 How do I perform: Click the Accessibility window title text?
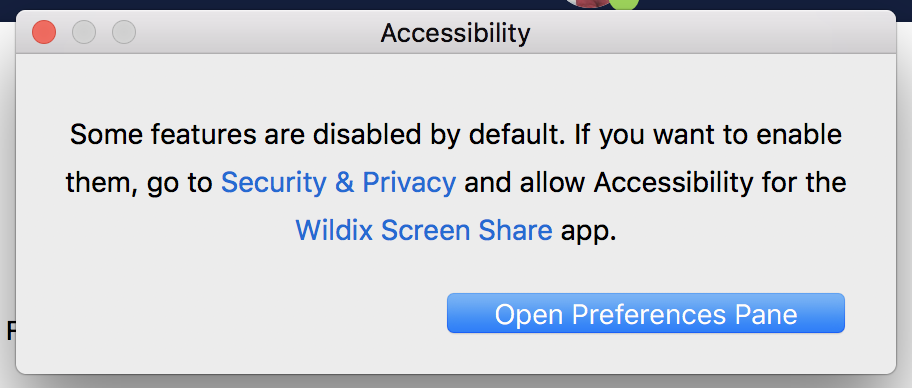click(x=455, y=33)
